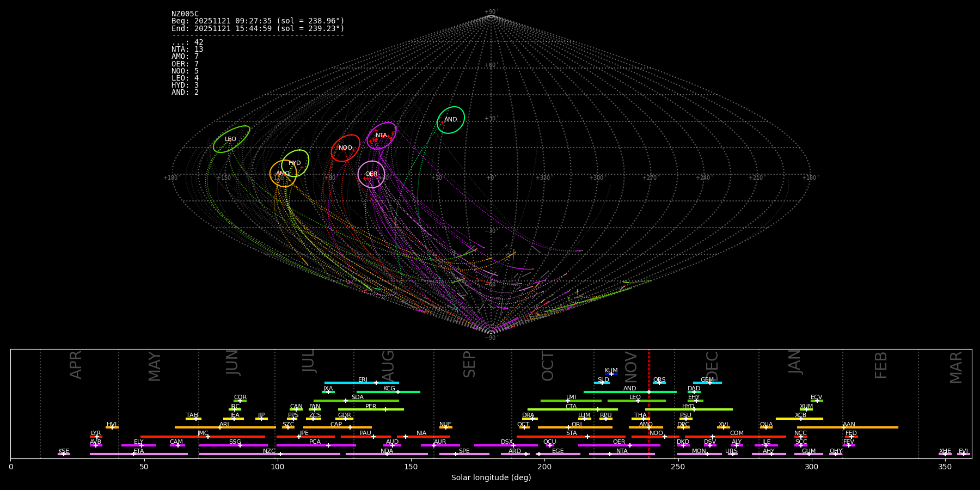980x490 pixels.
Task: Click the +90° label at map top
Action: pyautogui.click(x=491, y=12)
